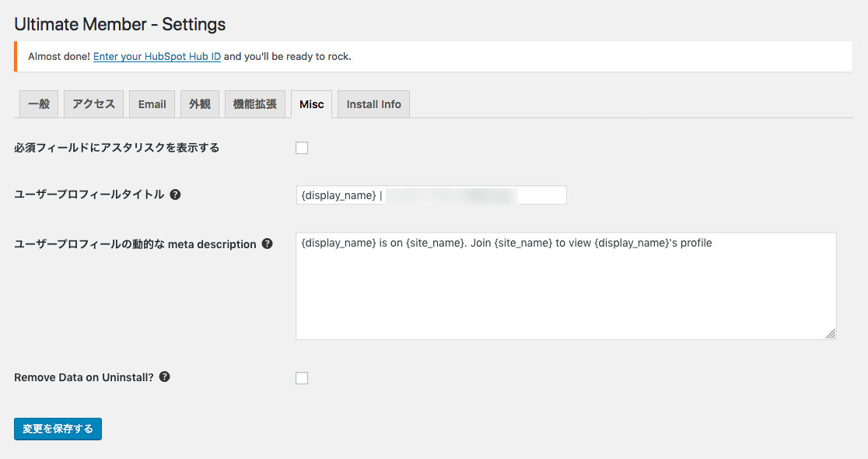Viewport: 868px width, 459px height.
Task: Focus the user profile title input field
Action: click(x=431, y=195)
